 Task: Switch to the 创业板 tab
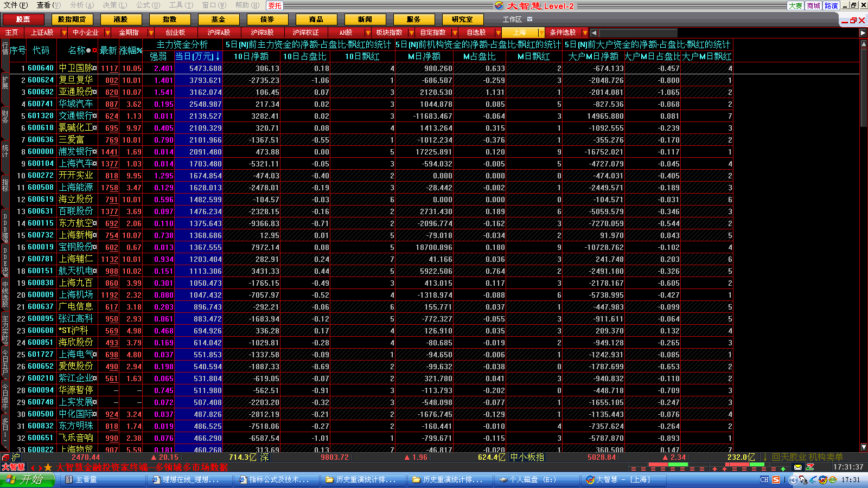(175, 33)
